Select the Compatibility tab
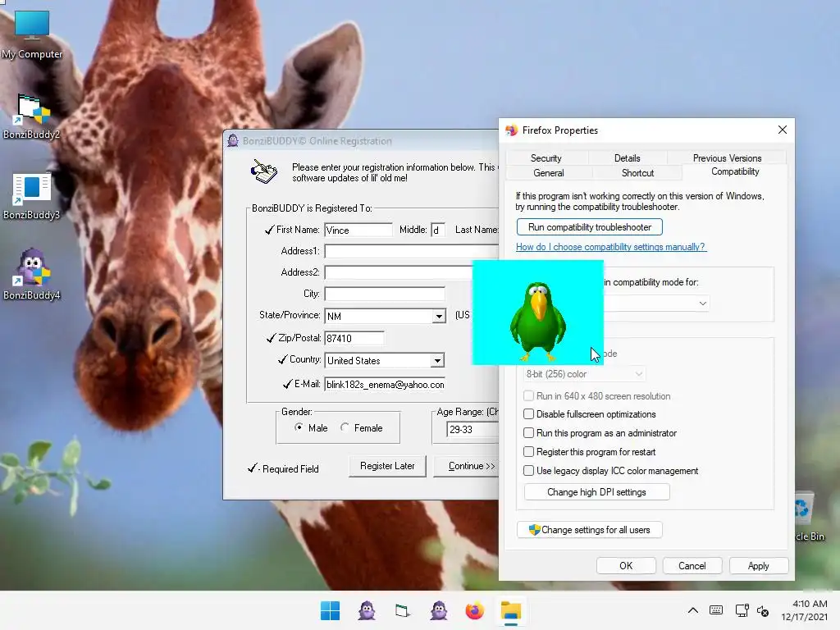The height and width of the screenshot is (630, 840). [x=735, y=171]
